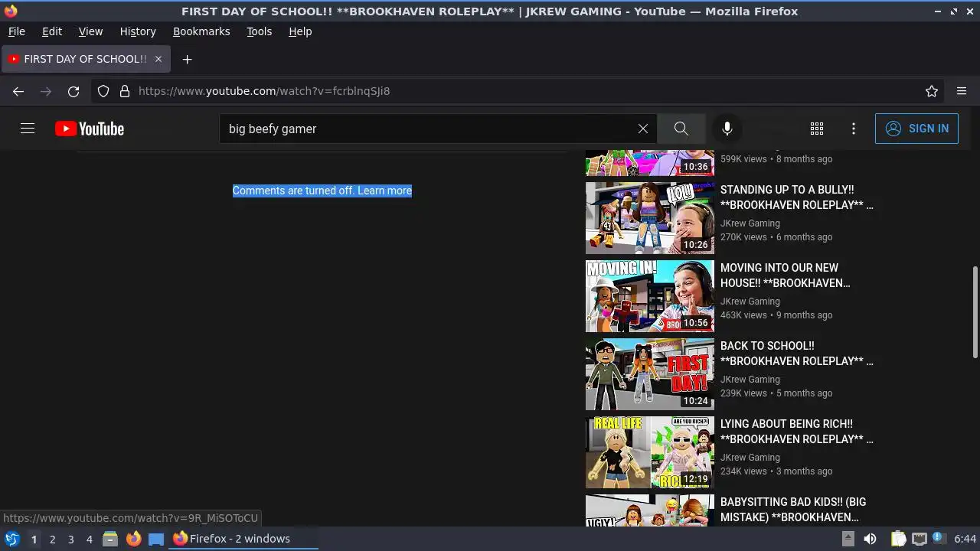The height and width of the screenshot is (551, 980).
Task: Open the Firefox application menu
Action: [x=962, y=91]
